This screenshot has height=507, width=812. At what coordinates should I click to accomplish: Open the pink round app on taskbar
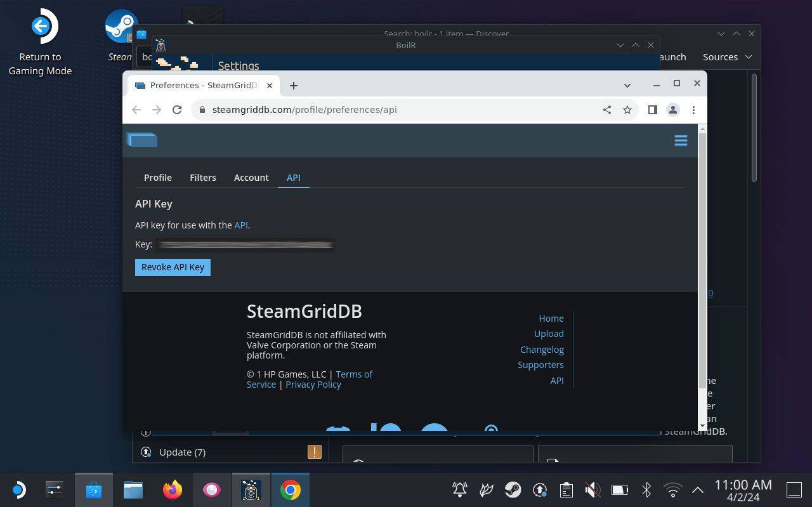(x=211, y=490)
